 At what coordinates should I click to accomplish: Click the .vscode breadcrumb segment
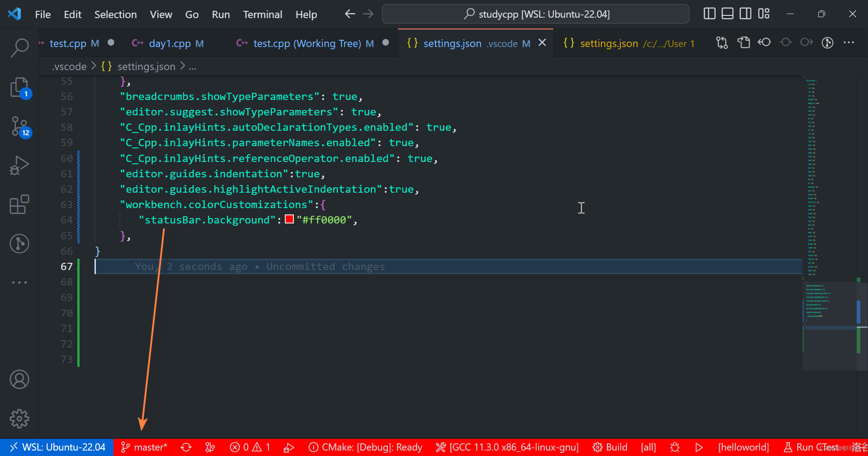[x=69, y=66]
